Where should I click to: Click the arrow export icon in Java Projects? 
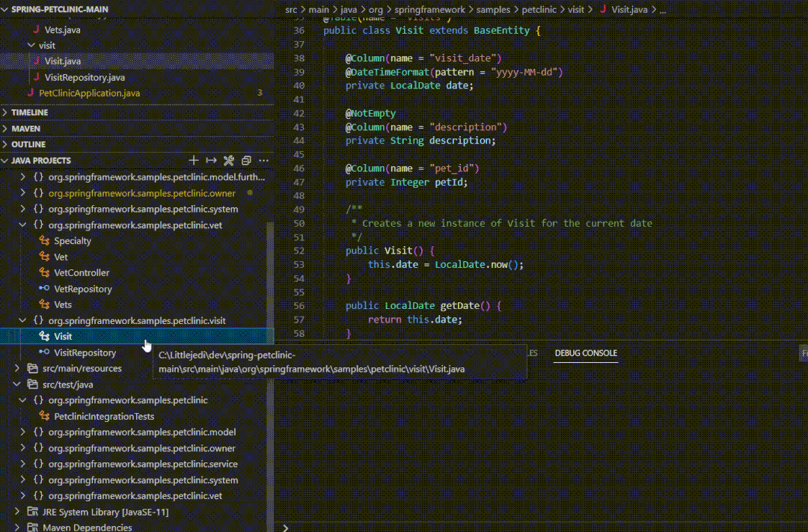coord(211,161)
